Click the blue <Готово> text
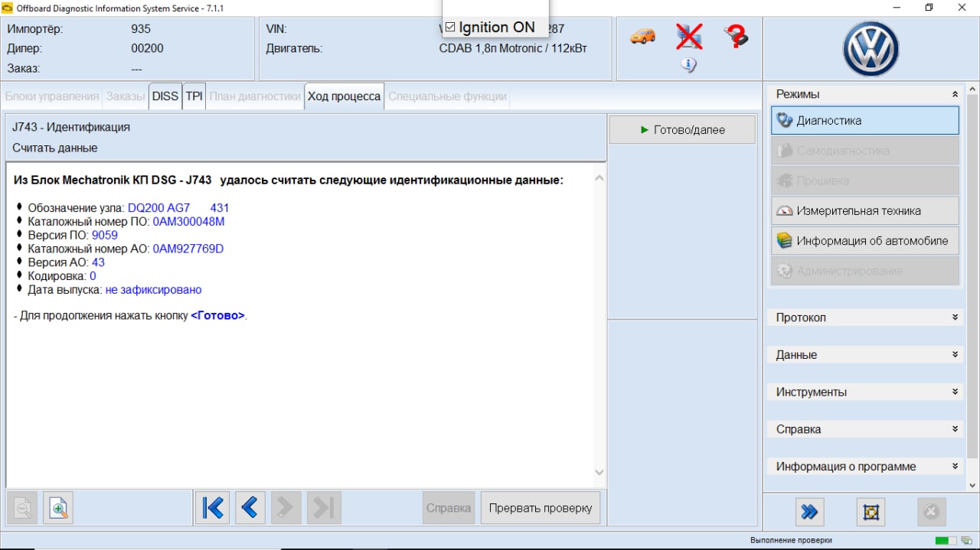980x550 pixels. point(218,315)
